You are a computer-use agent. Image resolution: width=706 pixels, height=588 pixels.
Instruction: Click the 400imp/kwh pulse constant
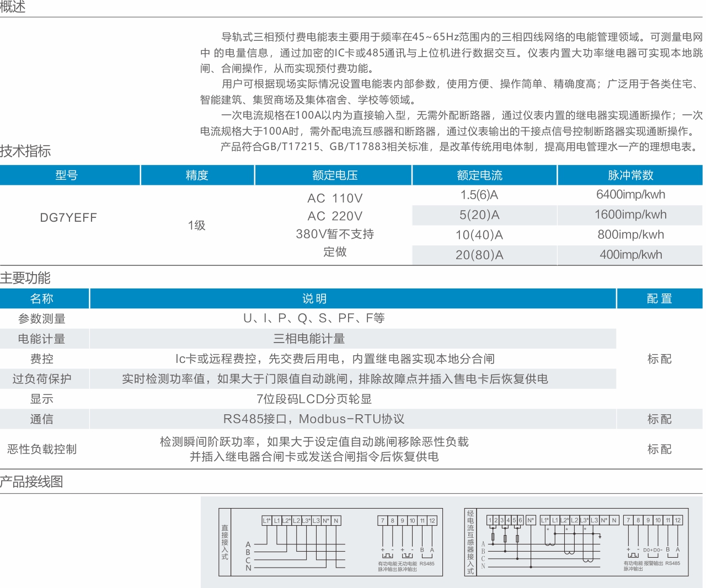click(x=630, y=255)
